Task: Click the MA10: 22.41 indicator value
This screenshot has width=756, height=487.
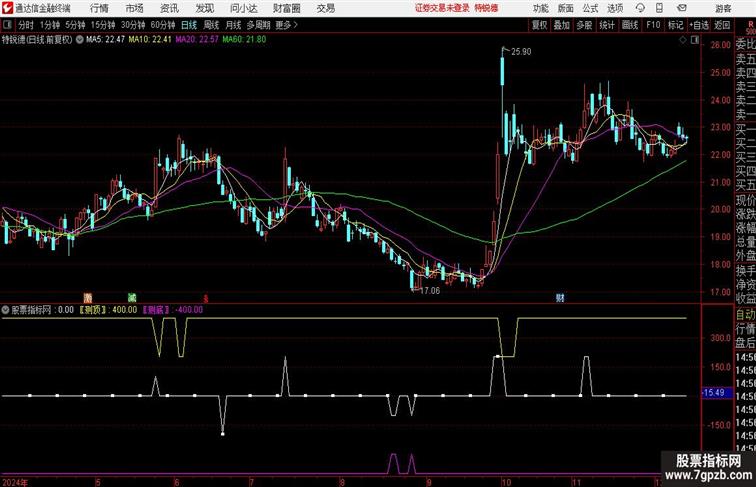Action: [x=150, y=40]
